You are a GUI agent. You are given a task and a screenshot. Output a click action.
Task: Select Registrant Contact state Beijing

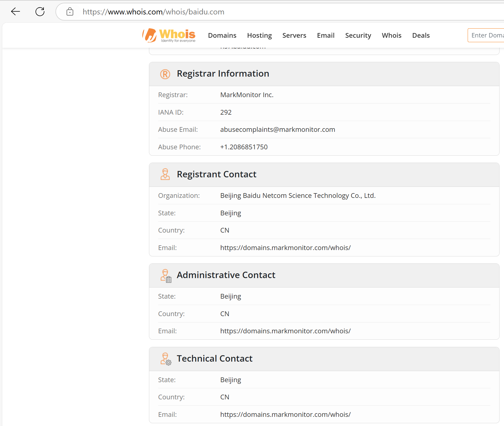[x=231, y=213]
